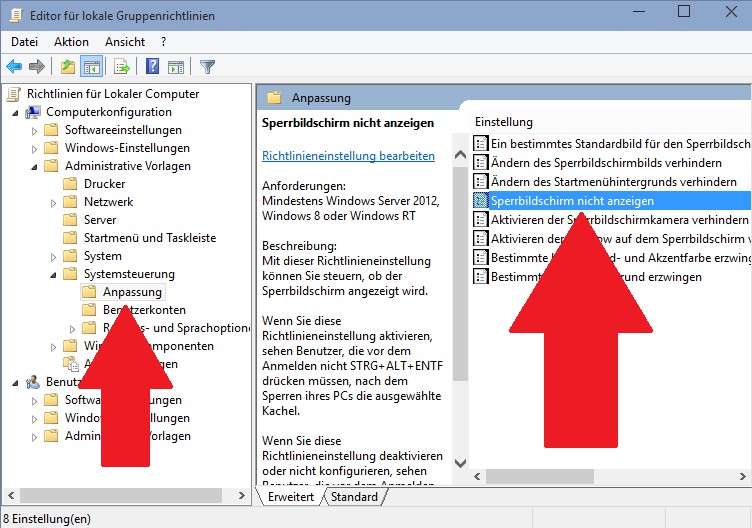Image resolution: width=752 pixels, height=528 pixels.
Task: Switch to the Erweitert tab
Action: [290, 497]
